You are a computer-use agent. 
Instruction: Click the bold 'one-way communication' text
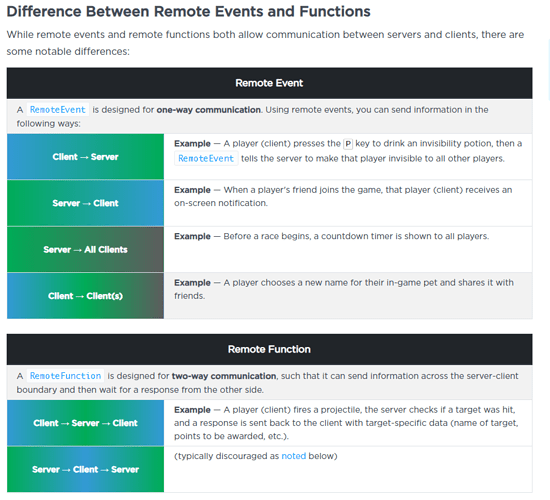(x=208, y=110)
